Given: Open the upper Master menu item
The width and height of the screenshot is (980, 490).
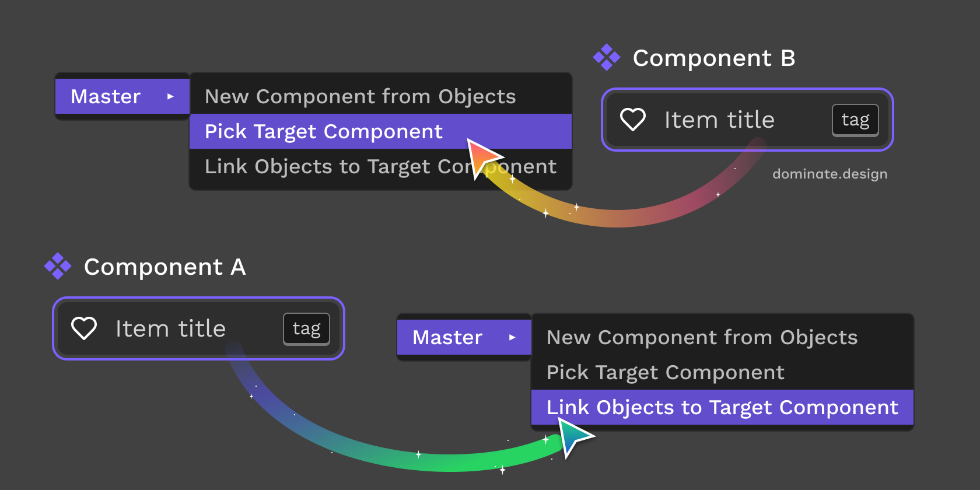Looking at the screenshot, I should tap(106, 96).
